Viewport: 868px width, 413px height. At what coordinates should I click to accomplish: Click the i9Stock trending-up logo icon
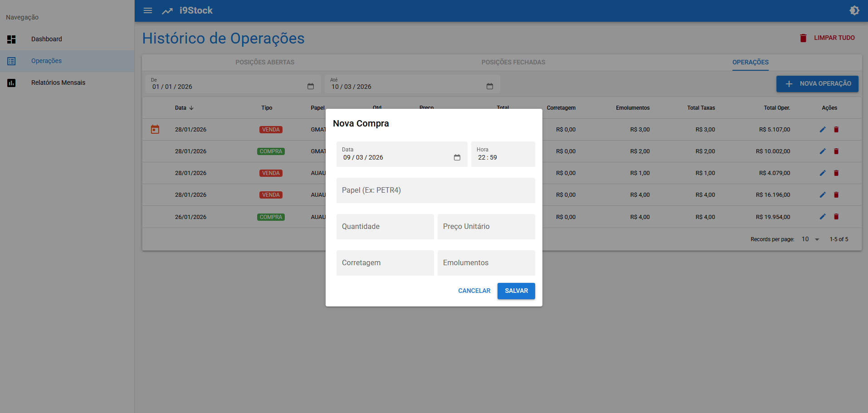point(167,11)
